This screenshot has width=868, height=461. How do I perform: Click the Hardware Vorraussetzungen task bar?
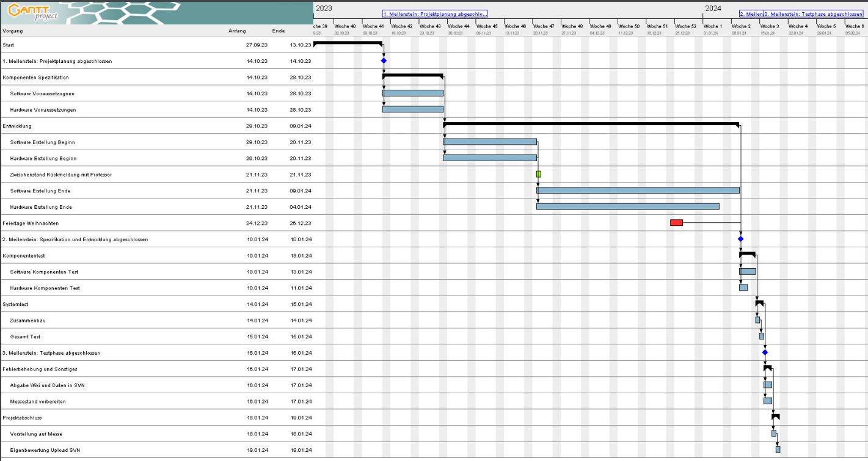coord(413,109)
